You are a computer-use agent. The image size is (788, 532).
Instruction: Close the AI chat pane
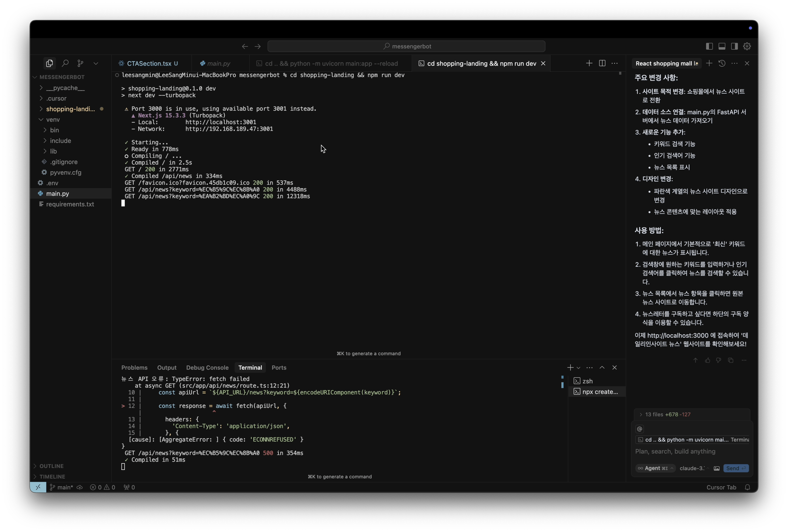click(747, 63)
